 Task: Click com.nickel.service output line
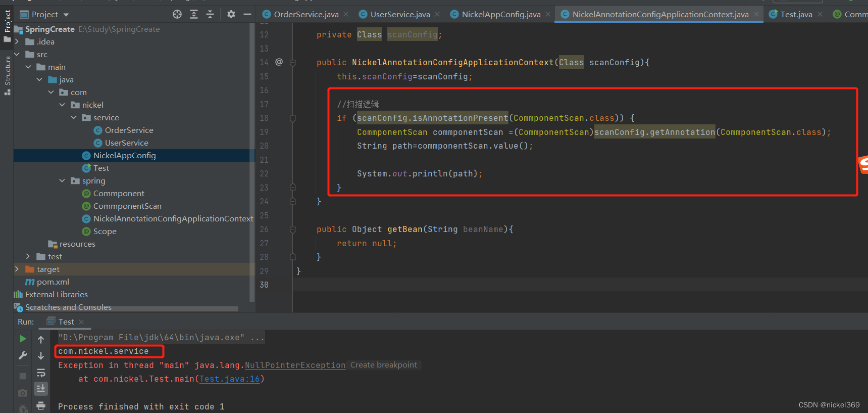click(x=104, y=351)
